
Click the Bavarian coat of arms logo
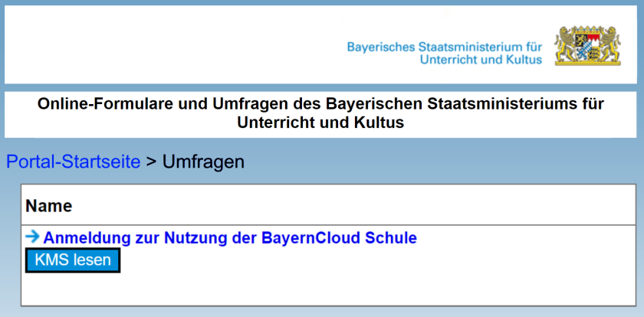[588, 45]
